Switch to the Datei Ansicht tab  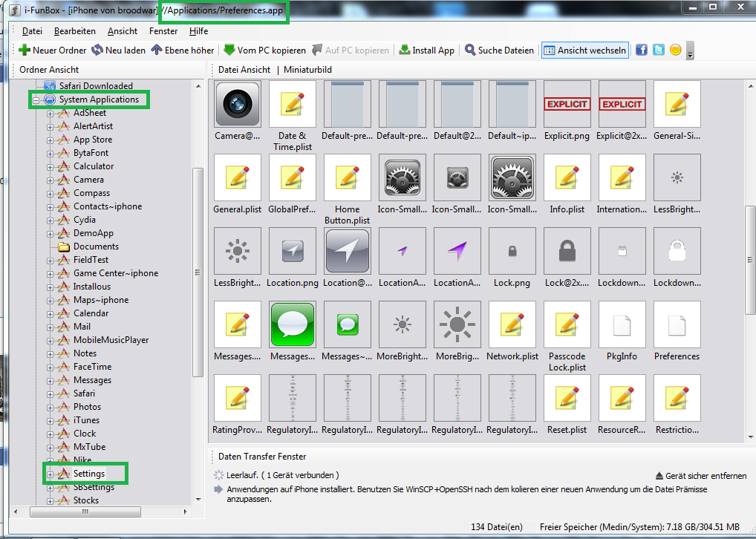[x=244, y=70]
